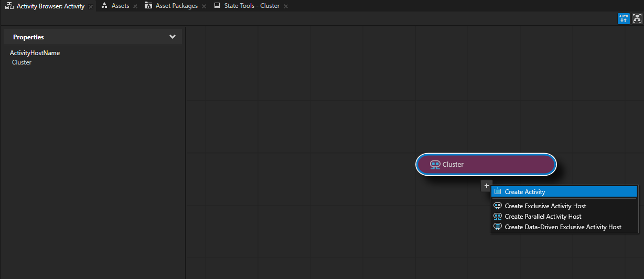Click the Data-Driven Exclusive Activity Host icon
This screenshot has width=644, height=279.
coord(498,227)
